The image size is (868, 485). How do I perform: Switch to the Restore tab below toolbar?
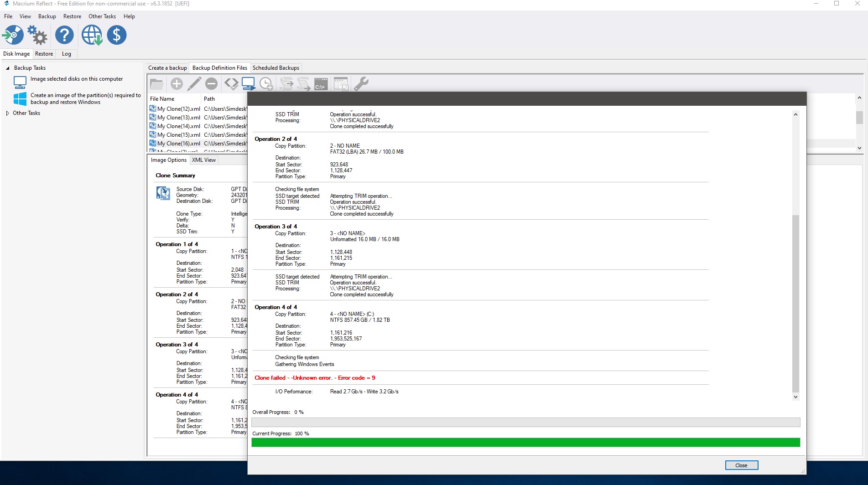(44, 54)
